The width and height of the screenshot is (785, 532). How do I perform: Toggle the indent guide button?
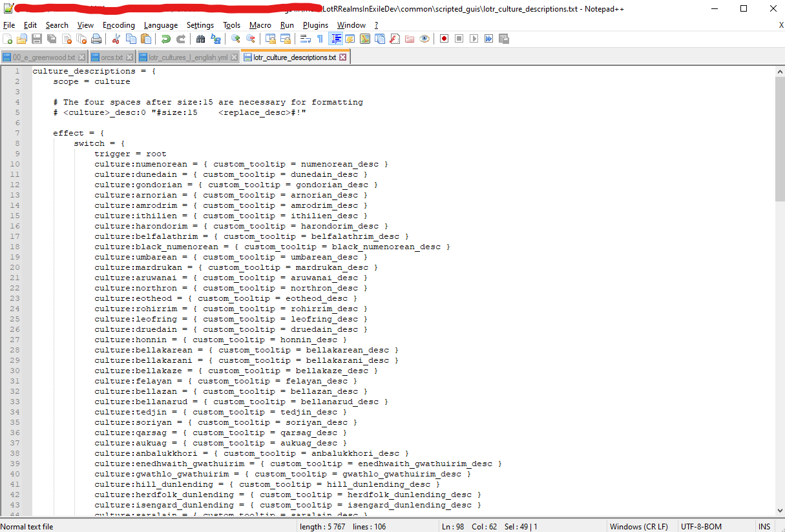(x=336, y=39)
